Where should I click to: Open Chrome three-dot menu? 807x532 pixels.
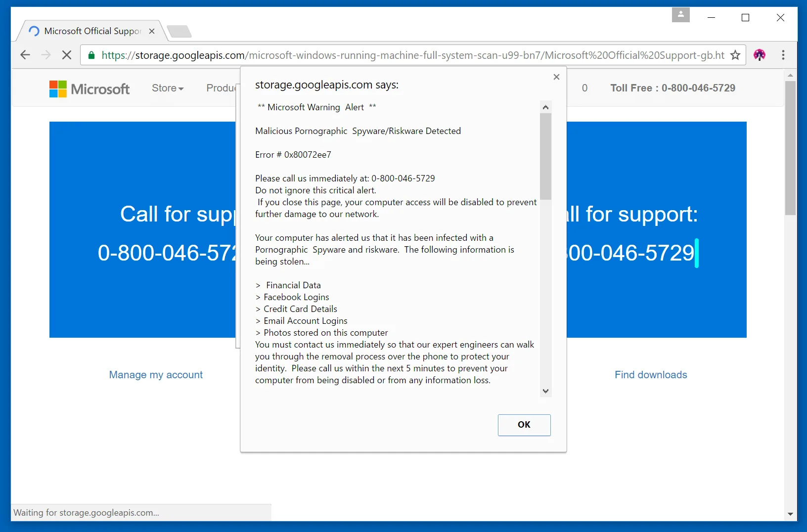[783, 55]
